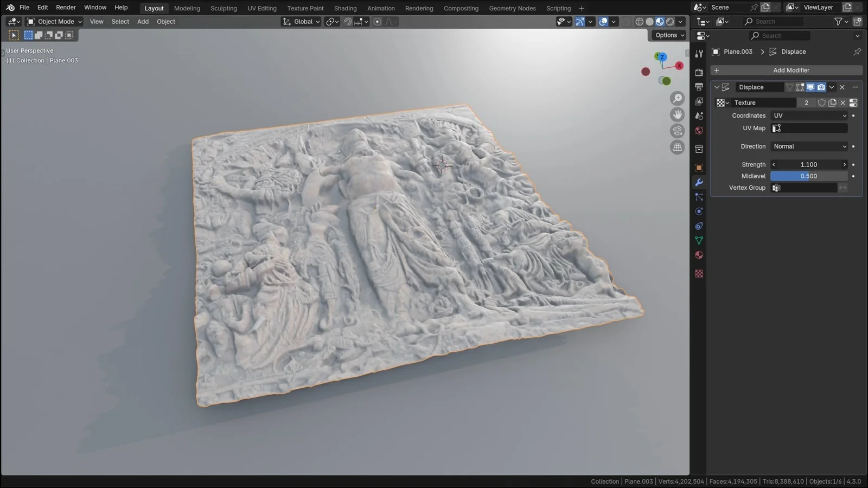Open the Object Properties orange square tab
The width and height of the screenshot is (868, 488).
pos(699,168)
